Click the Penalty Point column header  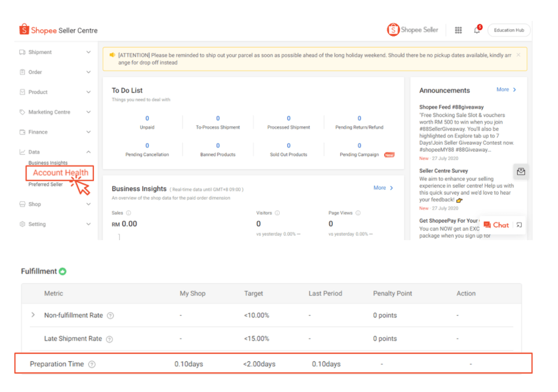coord(392,293)
